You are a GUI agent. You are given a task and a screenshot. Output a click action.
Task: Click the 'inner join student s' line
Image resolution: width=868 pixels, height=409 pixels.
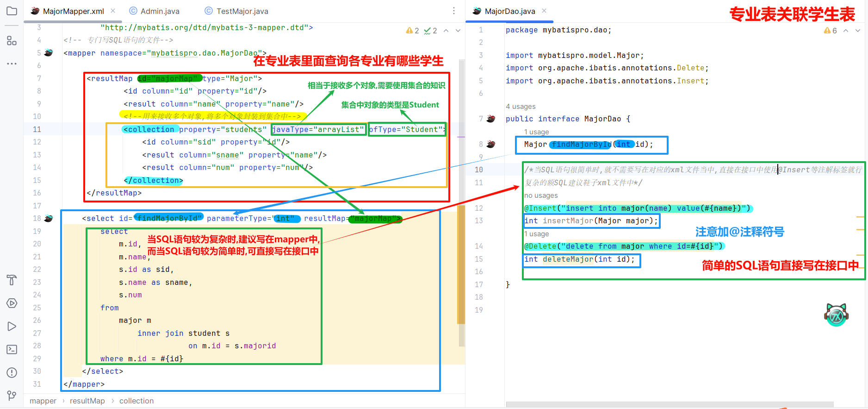[x=184, y=333]
